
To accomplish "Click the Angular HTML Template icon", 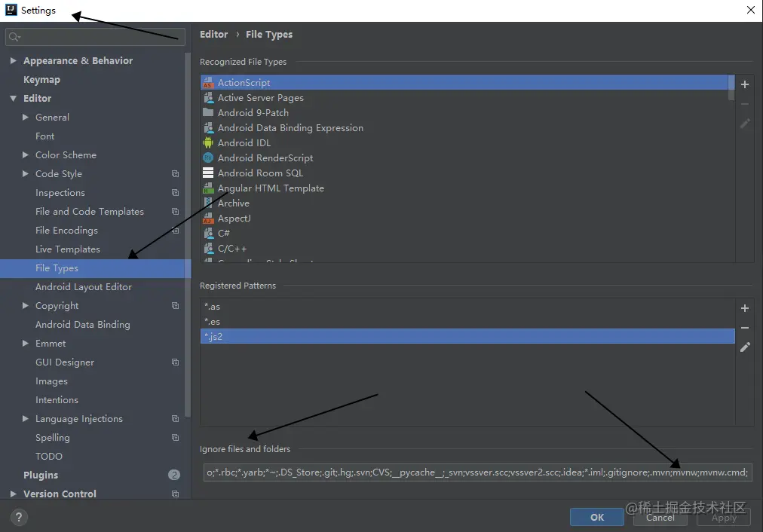I will 208,188.
